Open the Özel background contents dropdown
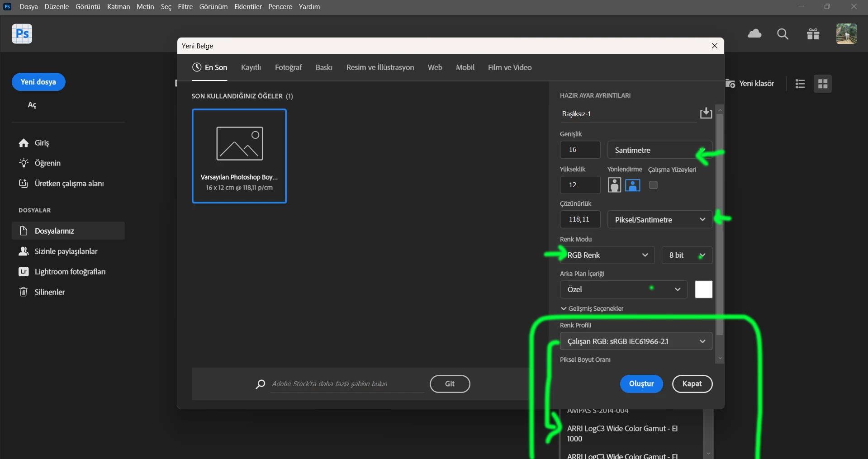This screenshot has width=868, height=459. [x=624, y=289]
